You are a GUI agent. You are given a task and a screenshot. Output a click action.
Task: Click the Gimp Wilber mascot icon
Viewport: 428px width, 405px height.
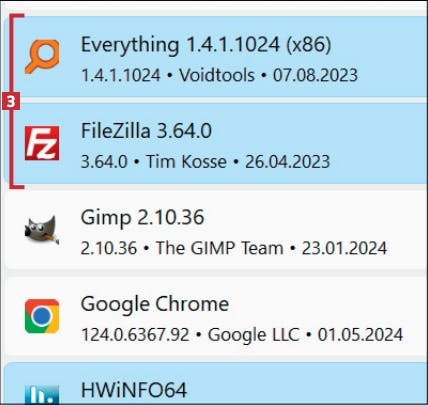coord(42,230)
